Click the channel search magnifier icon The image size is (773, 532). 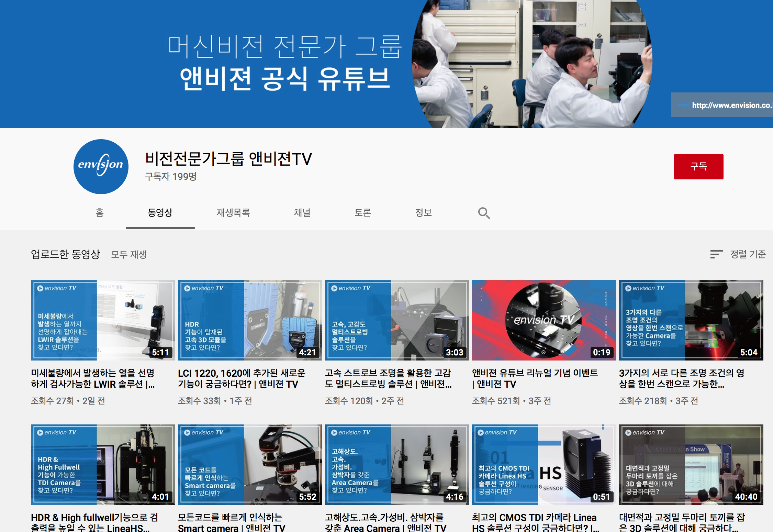(484, 213)
